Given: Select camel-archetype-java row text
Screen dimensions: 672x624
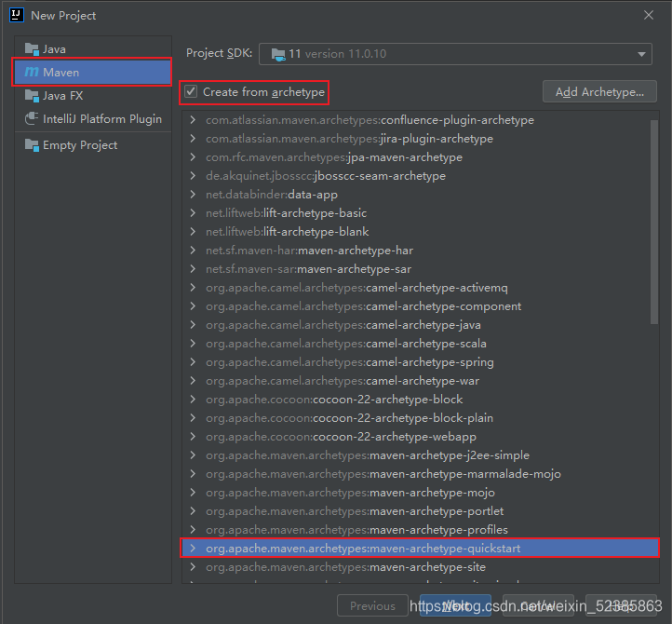Looking at the screenshot, I should pos(343,325).
